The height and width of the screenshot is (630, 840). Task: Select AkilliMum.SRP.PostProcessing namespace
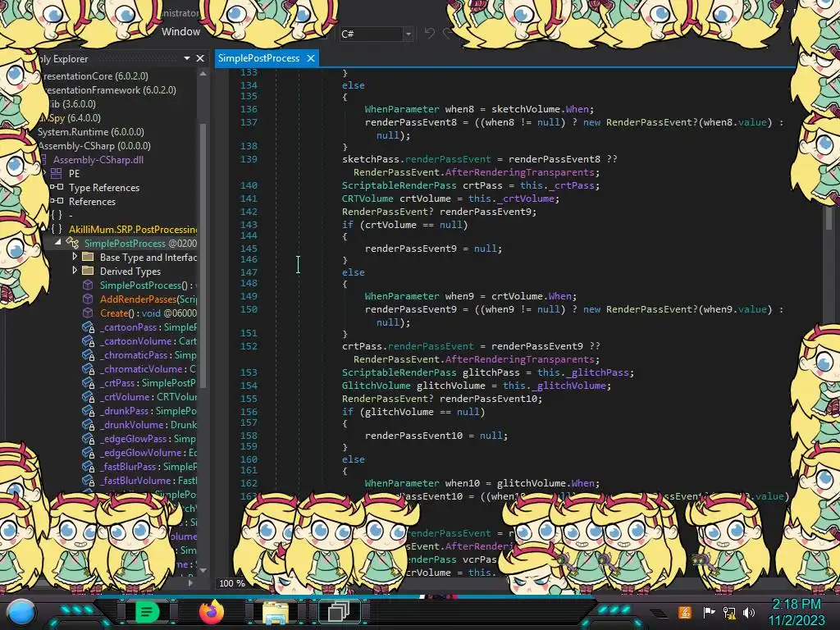tap(133, 230)
